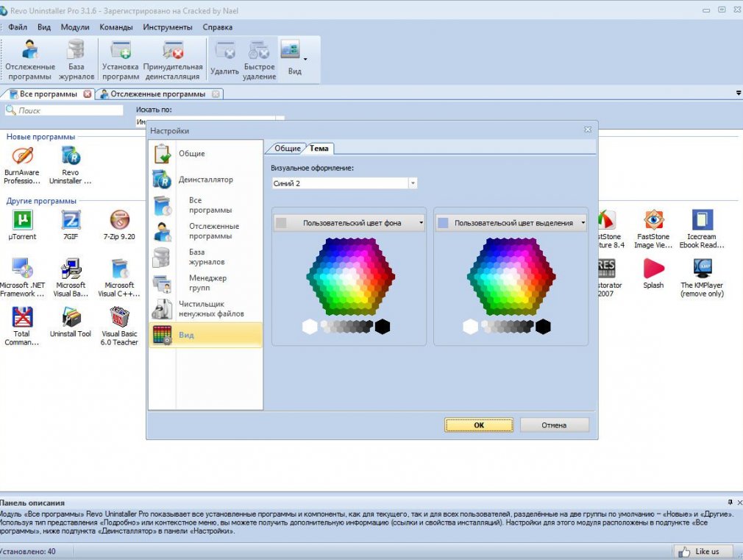Image resolution: width=743 pixels, height=560 pixels.
Task: Open Деинсталлятор section in settings sidebar
Action: tap(206, 180)
